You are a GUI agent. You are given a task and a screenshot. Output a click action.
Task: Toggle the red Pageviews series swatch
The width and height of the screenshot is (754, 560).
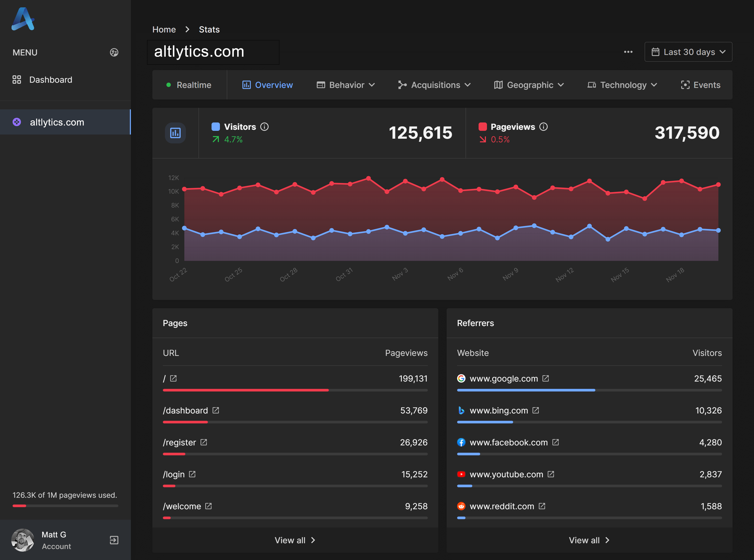(x=483, y=127)
